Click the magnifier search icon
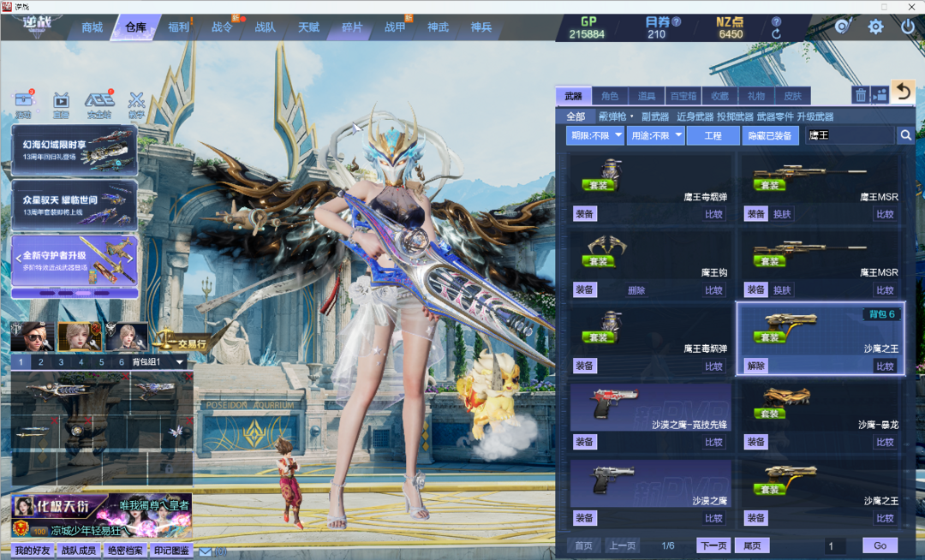 click(x=905, y=135)
